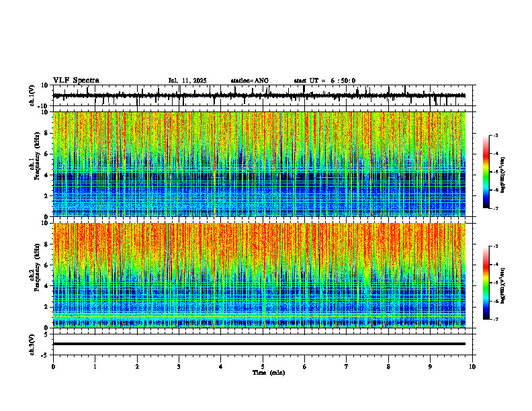Click the ch.2 "Frequency (kHz)" axis label
The image size is (532, 411).
(x=36, y=267)
